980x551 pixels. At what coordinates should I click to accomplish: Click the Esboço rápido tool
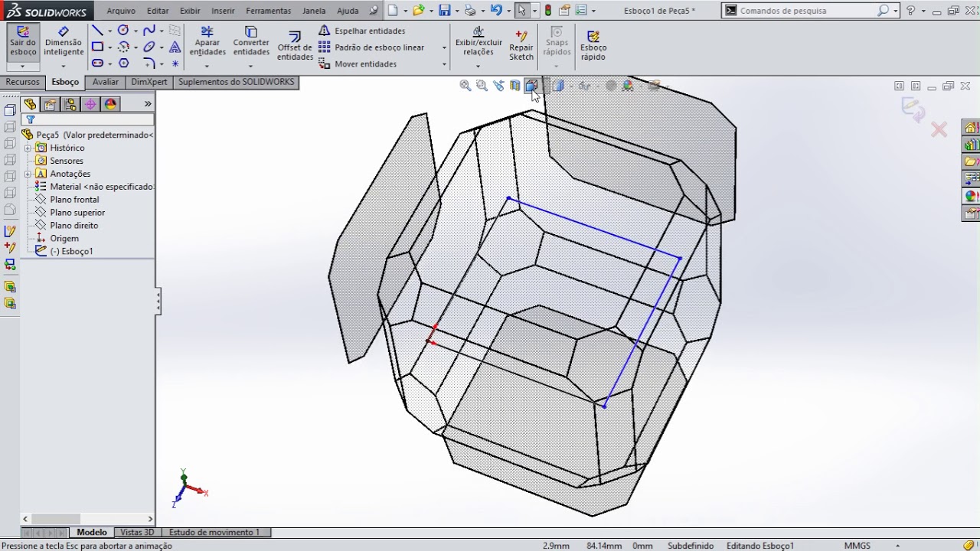[x=593, y=44]
